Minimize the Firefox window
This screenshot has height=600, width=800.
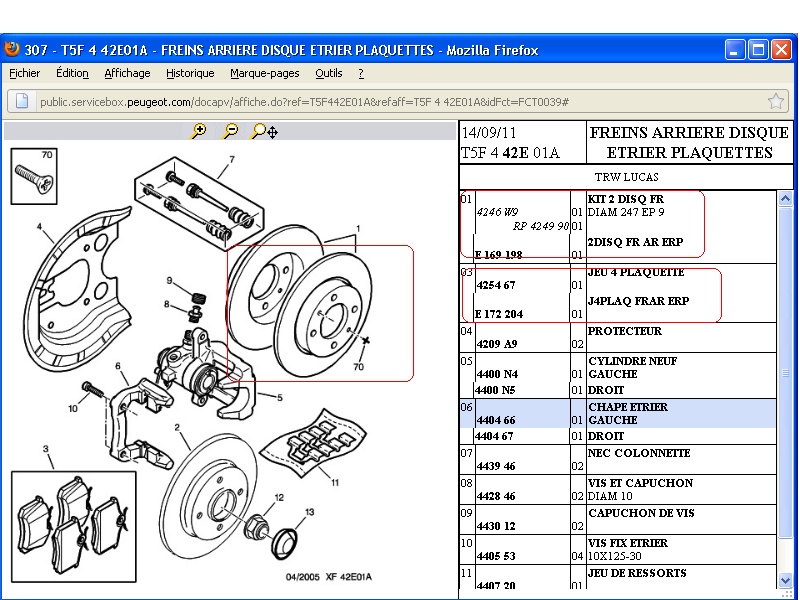point(735,50)
